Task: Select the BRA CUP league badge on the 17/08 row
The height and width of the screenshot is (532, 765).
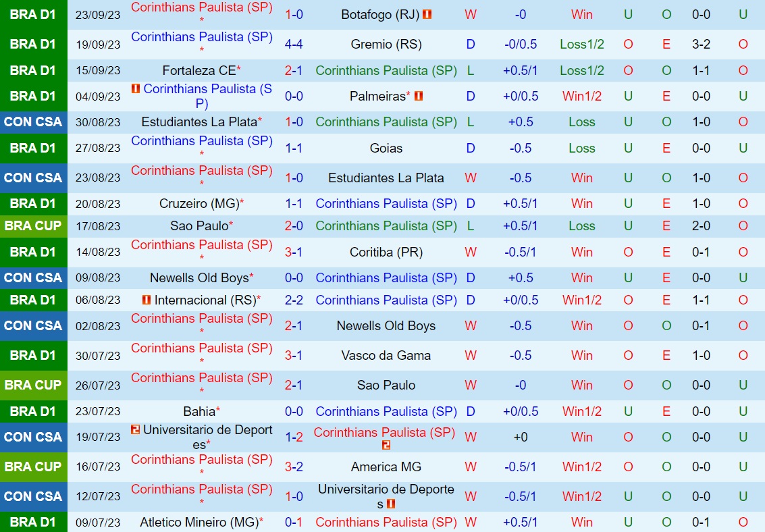Action: 34,226
